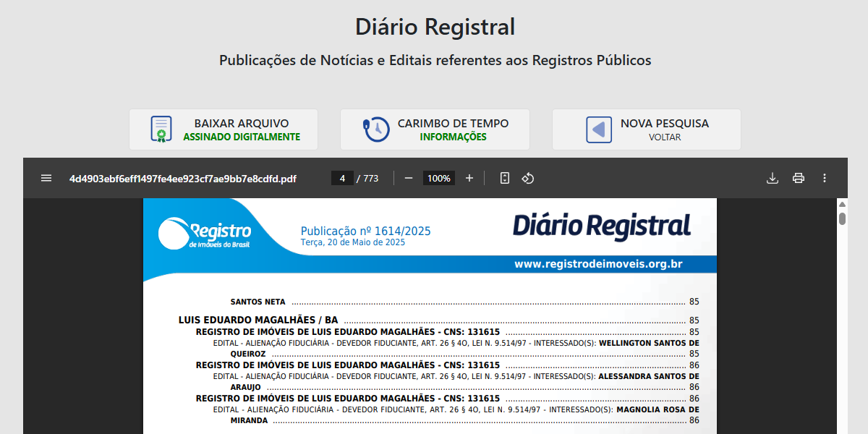This screenshot has height=434, width=868.
Task: Click the SANTOS NETA index line
Action: click(x=464, y=302)
